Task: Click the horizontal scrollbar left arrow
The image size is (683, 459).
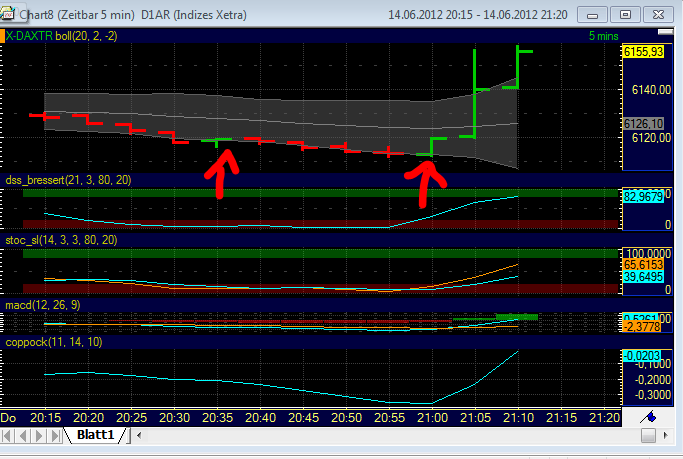Action: [x=139, y=435]
